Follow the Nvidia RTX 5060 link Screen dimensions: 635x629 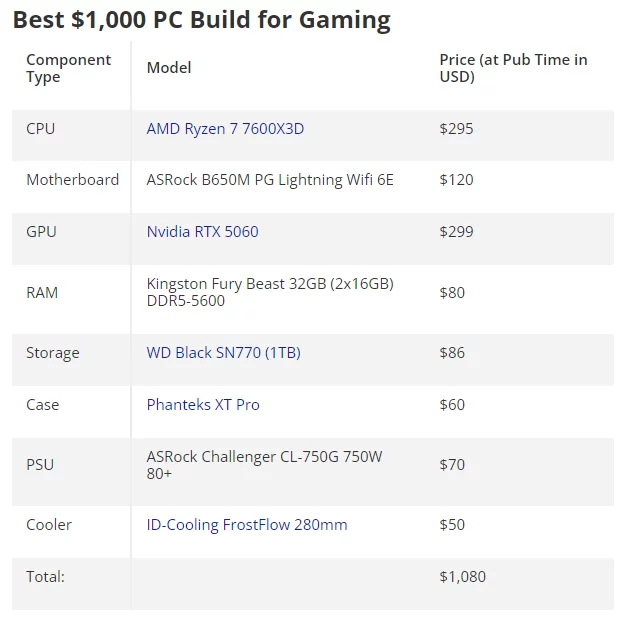(x=202, y=232)
